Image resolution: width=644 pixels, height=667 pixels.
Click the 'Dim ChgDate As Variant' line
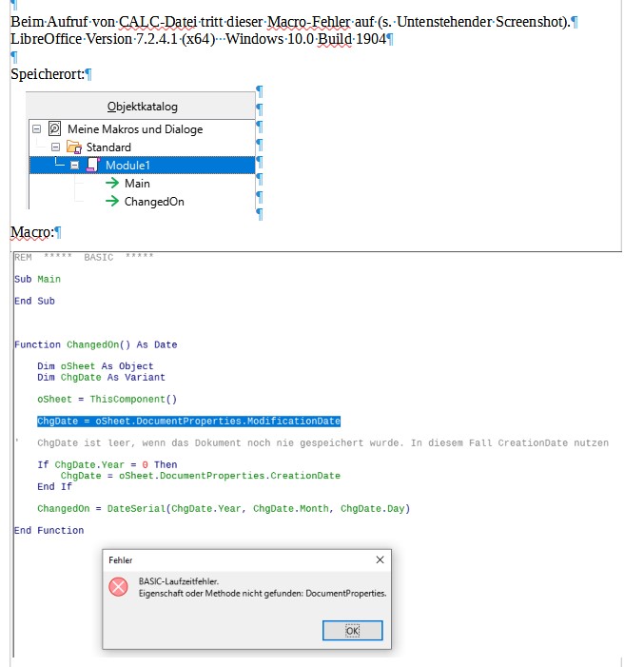click(x=101, y=378)
